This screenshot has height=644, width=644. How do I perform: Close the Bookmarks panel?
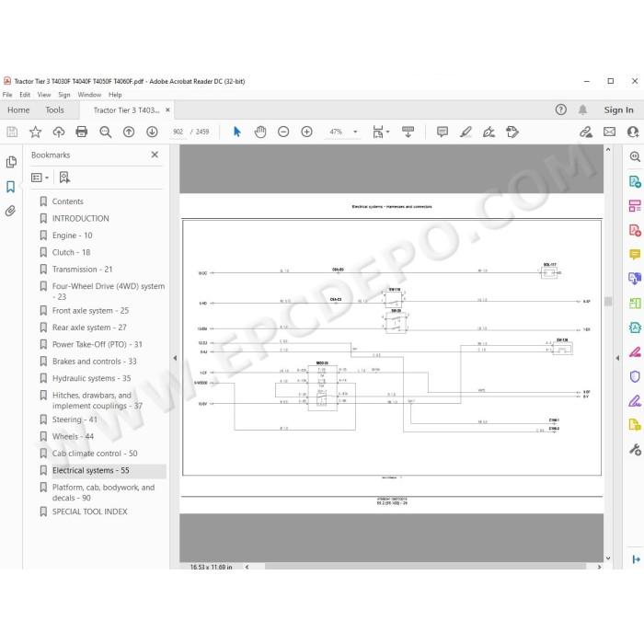tap(155, 155)
